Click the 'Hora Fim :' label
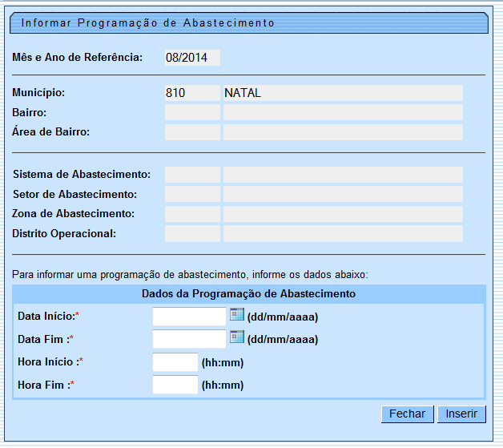The width and height of the screenshot is (503, 448). click(x=46, y=385)
